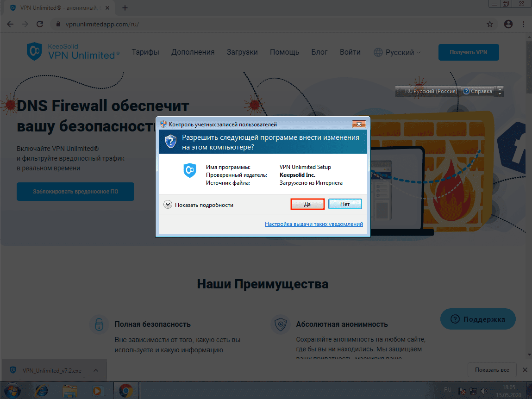Click the Получить VPN button
Viewport: 532px width, 399px height.
coord(469,52)
